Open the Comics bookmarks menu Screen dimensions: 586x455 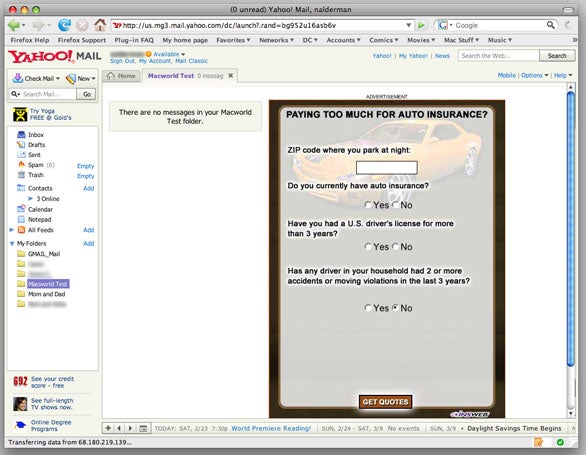(383, 40)
